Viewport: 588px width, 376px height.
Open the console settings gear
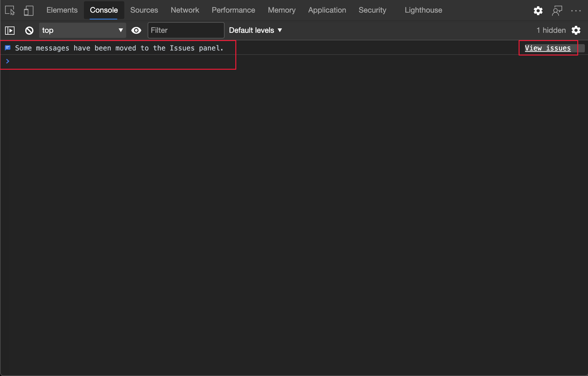point(576,30)
